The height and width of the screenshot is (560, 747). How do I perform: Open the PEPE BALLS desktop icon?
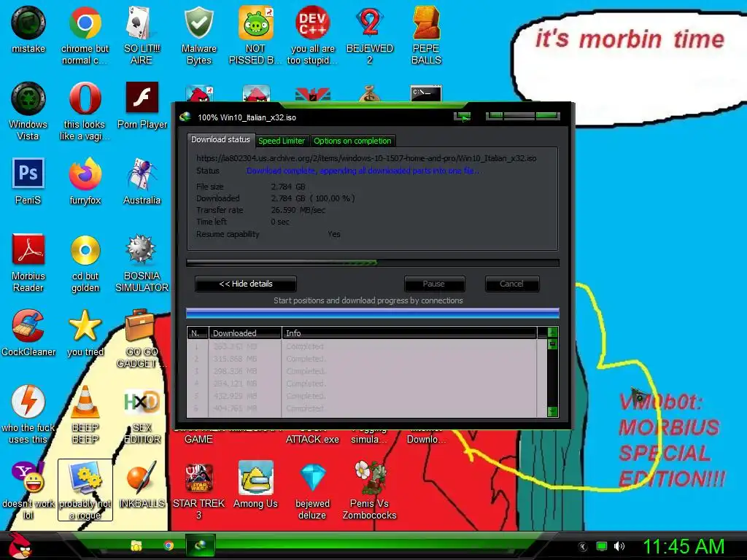(426, 36)
